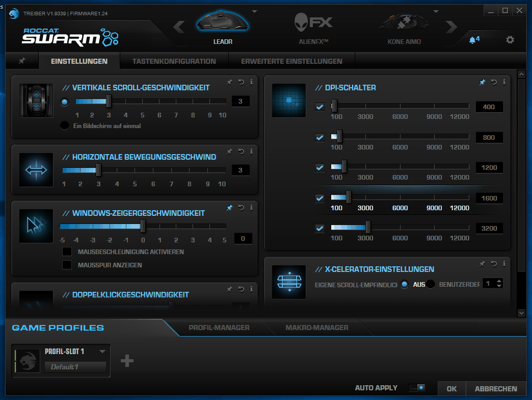Click the horizontal movement speed slider handle
Screen dimensions: 532x400
(98, 170)
